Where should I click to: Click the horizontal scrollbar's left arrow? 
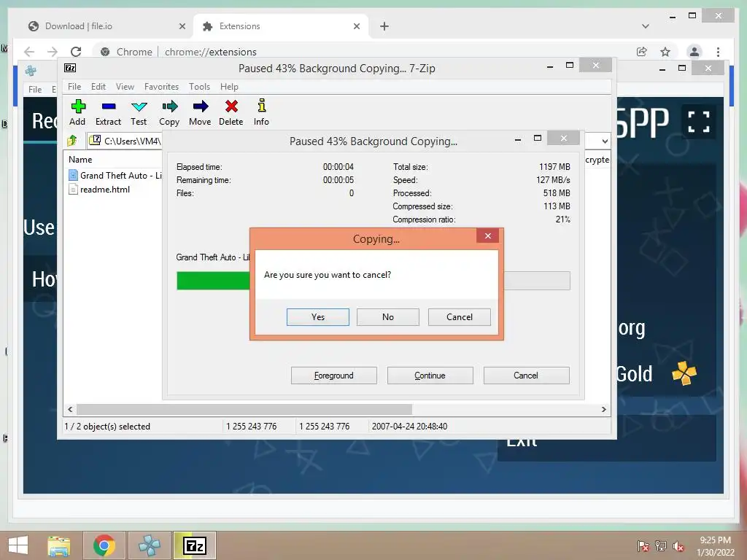click(x=71, y=409)
